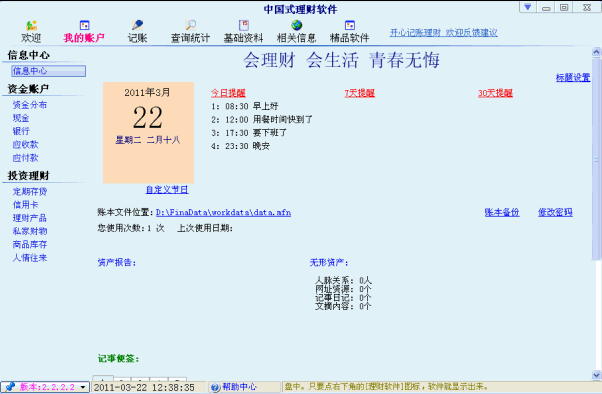The width and height of the screenshot is (602, 394).
Task: Click 账本备份 backup link
Action: (x=502, y=212)
